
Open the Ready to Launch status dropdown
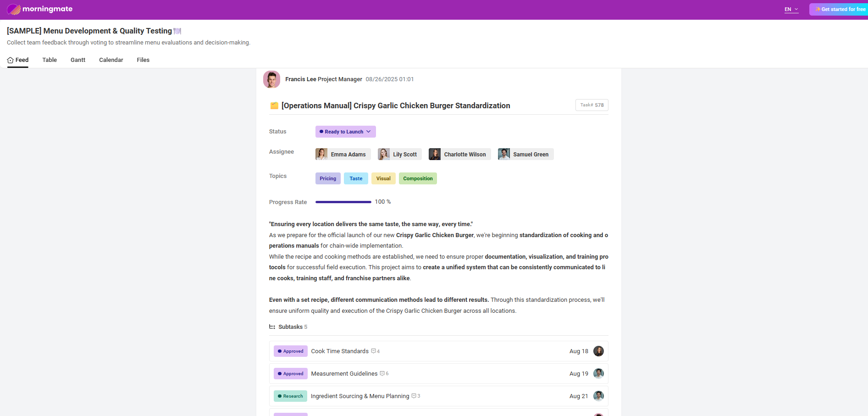[x=345, y=132]
